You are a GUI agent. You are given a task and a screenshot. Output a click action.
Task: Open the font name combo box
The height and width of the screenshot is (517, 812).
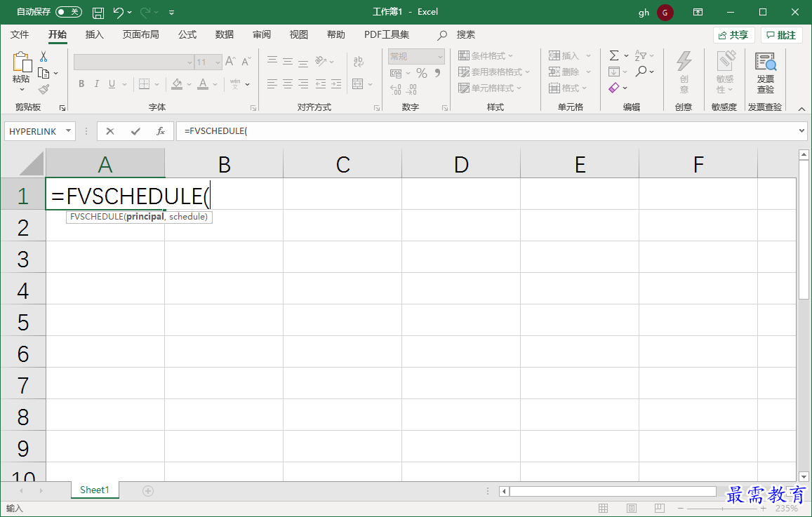tap(133, 62)
